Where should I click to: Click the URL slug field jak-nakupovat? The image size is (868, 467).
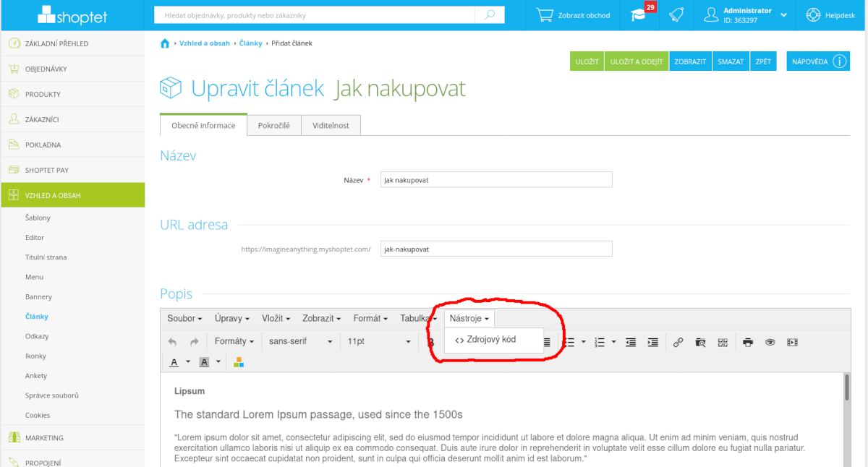tap(496, 249)
